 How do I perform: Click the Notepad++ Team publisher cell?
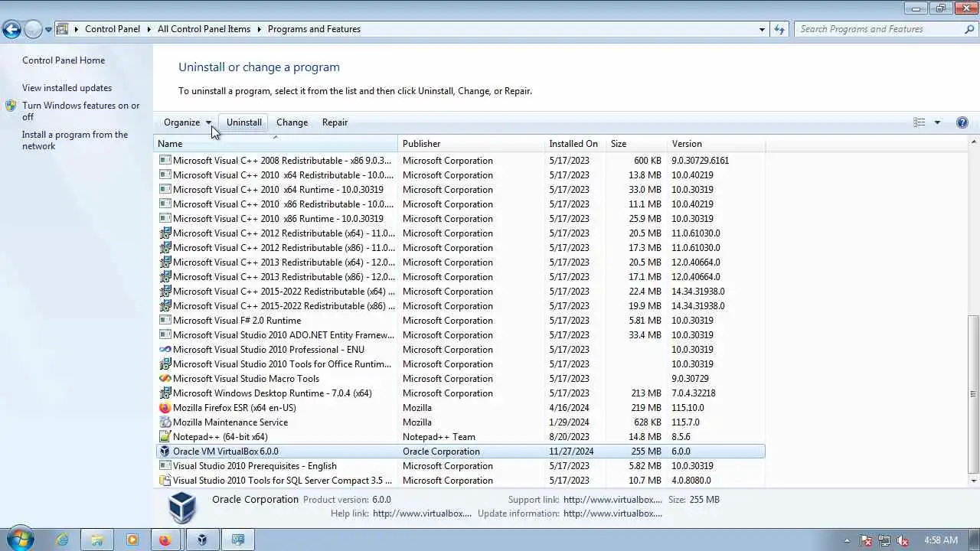[439, 437]
